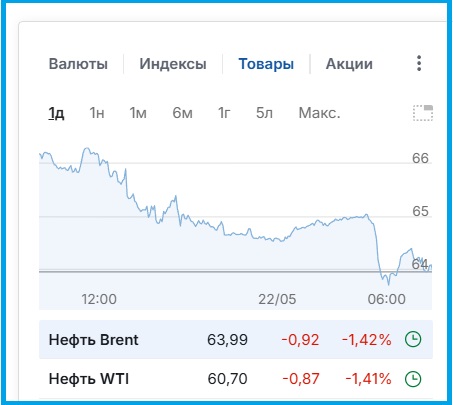Switch to the Валюты tab
This screenshot has width=453, height=405.
[78, 64]
